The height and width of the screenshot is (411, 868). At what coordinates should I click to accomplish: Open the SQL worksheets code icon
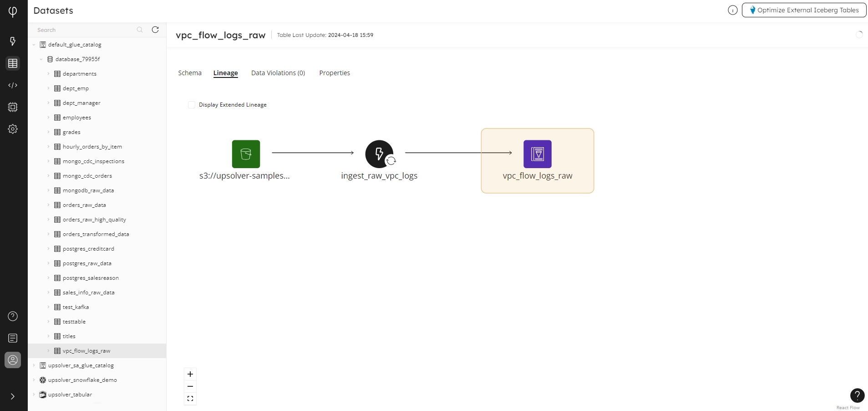13,85
